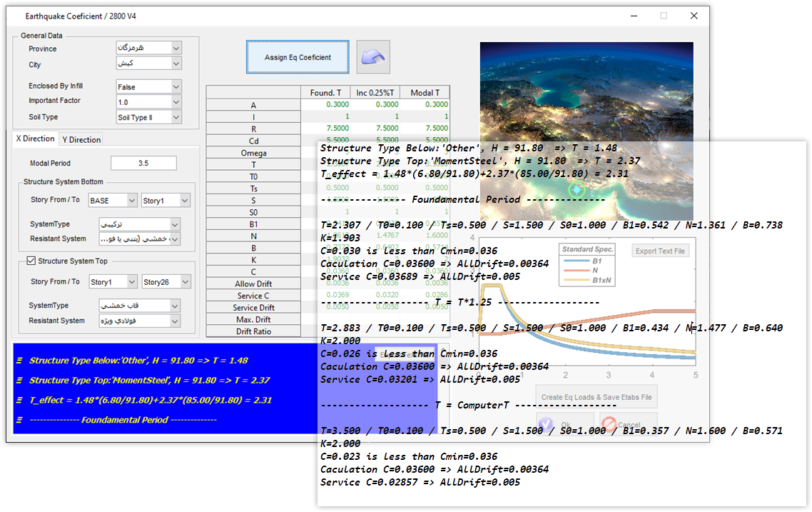812x512 pixels.
Task: Open the Province dropdown
Action: click(x=176, y=48)
